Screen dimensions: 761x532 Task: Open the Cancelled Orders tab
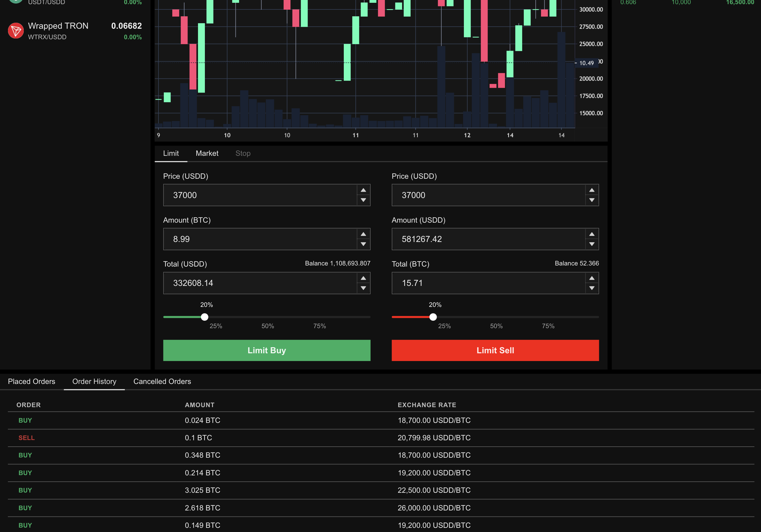[x=162, y=381]
